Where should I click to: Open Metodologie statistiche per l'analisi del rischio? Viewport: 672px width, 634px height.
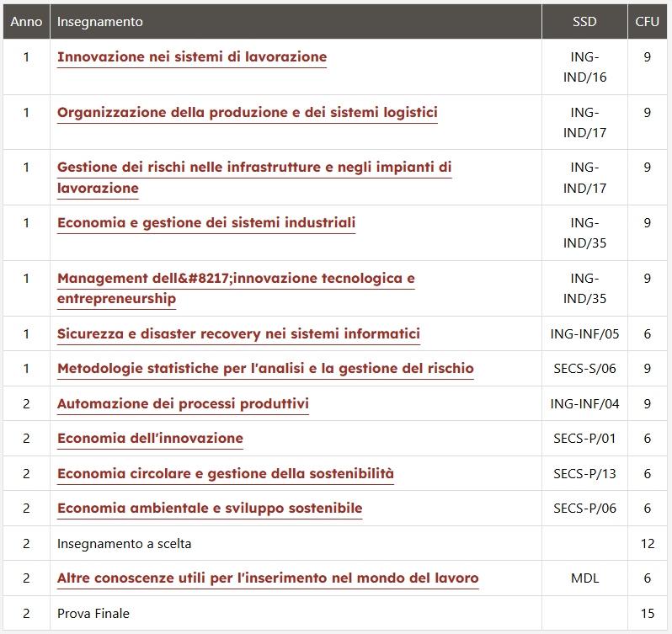pos(265,369)
